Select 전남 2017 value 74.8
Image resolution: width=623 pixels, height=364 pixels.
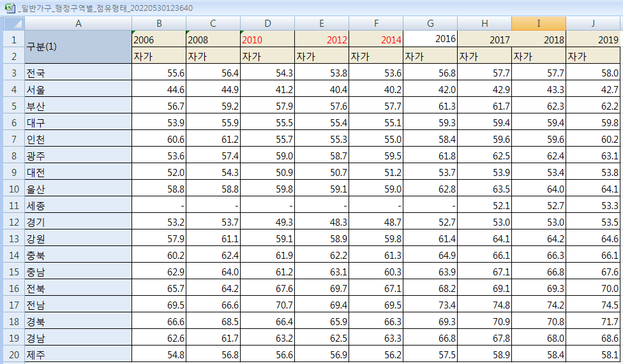(484, 305)
